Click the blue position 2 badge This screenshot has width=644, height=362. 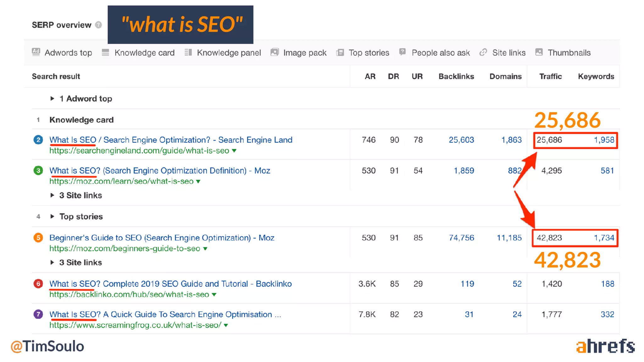pyautogui.click(x=38, y=140)
